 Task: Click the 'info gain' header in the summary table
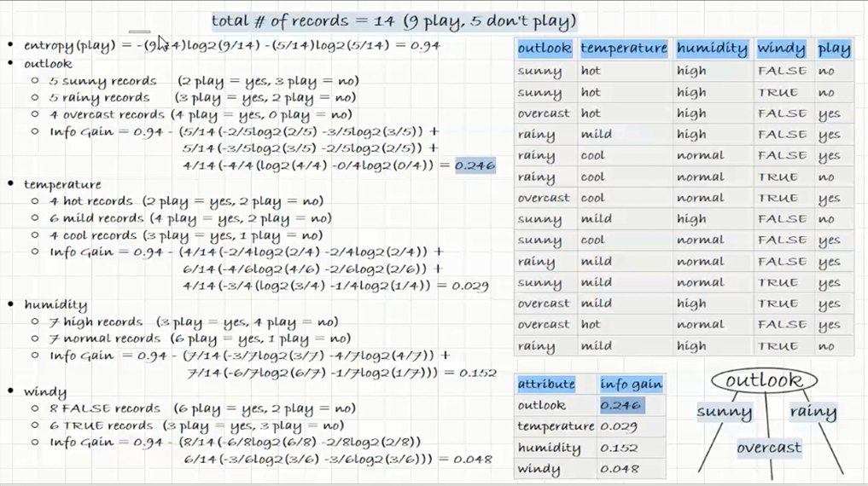tap(631, 384)
